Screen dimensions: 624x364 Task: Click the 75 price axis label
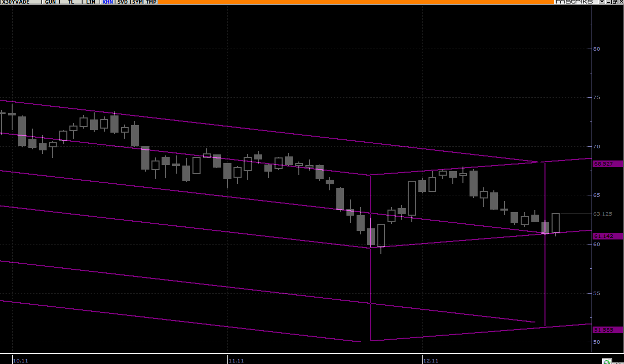click(597, 97)
